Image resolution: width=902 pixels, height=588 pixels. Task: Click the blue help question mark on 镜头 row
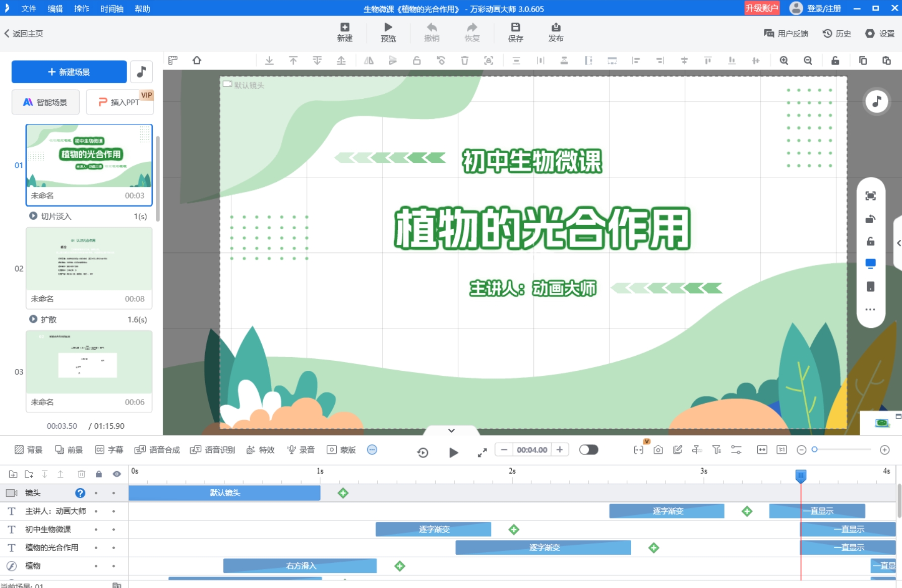pos(80,493)
